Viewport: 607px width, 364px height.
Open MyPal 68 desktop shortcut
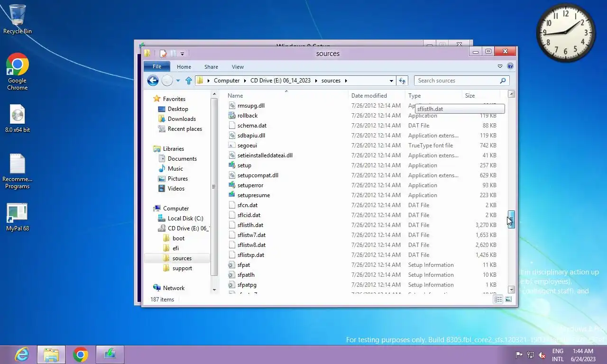pyautogui.click(x=18, y=218)
